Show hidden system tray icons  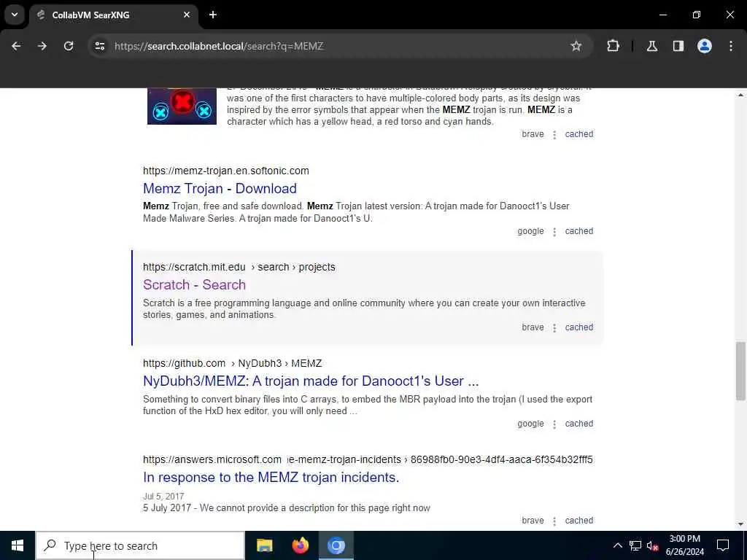click(617, 545)
